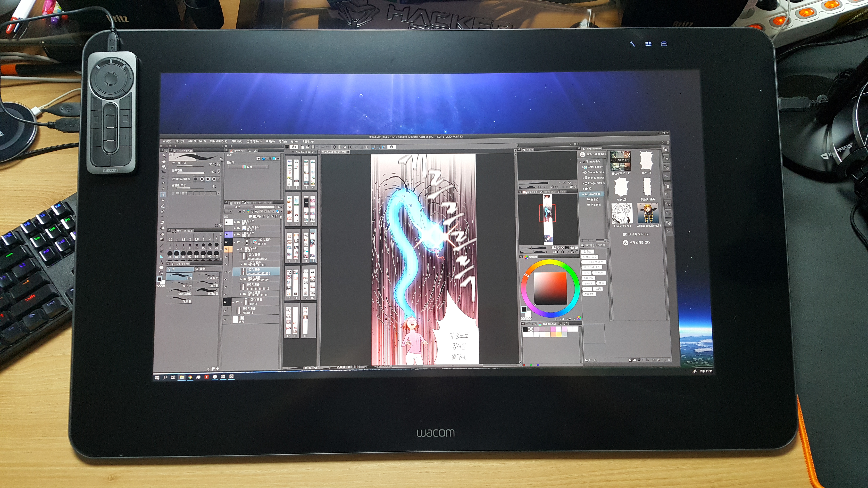Expand Color pattern in materials tree

click(583, 167)
